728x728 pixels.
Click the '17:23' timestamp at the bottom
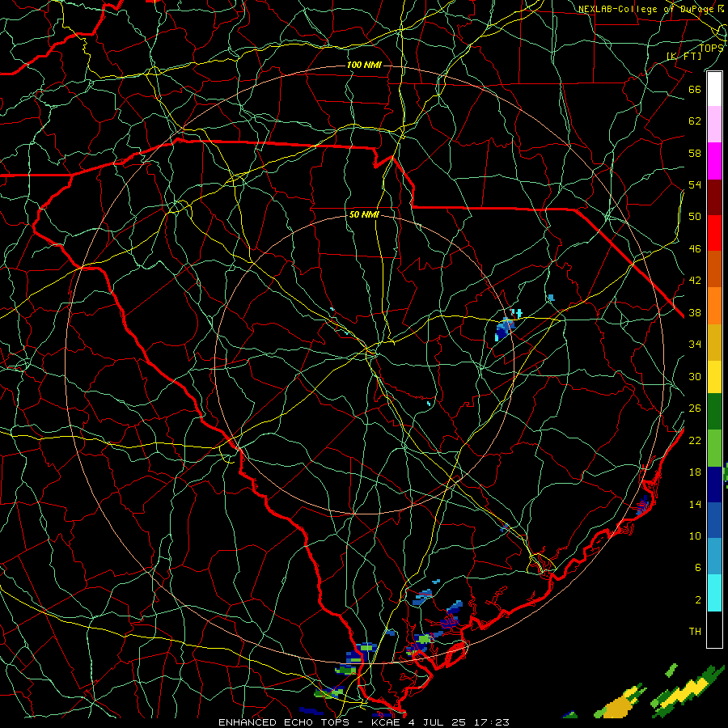tap(491, 722)
